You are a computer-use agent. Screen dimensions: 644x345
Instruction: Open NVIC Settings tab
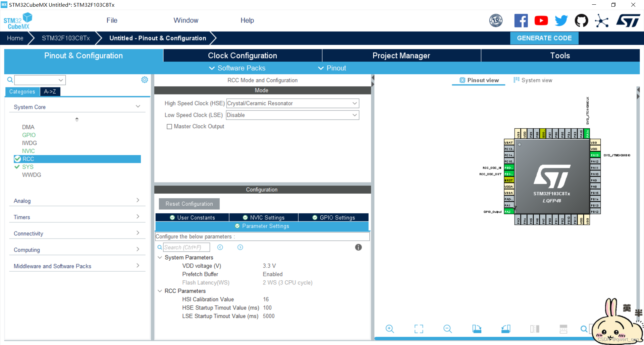tap(264, 217)
